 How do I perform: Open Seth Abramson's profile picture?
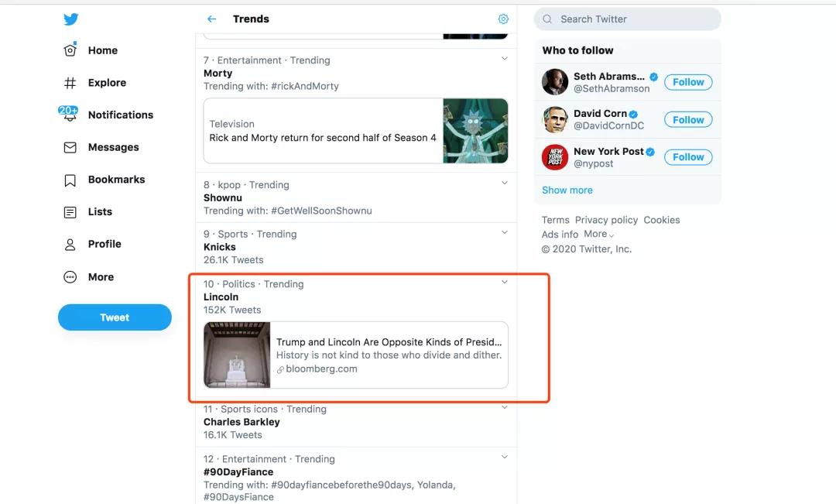click(555, 82)
